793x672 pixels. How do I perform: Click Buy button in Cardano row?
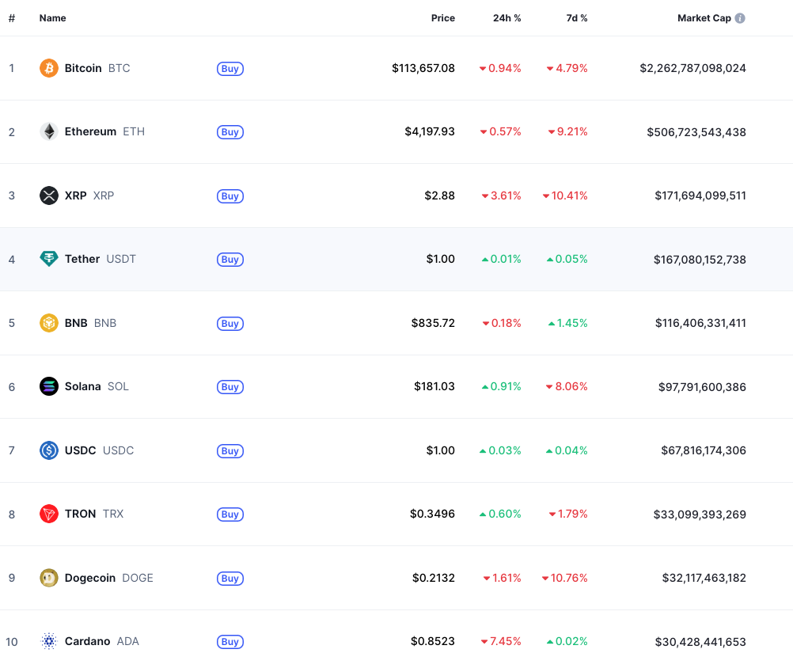coord(230,642)
